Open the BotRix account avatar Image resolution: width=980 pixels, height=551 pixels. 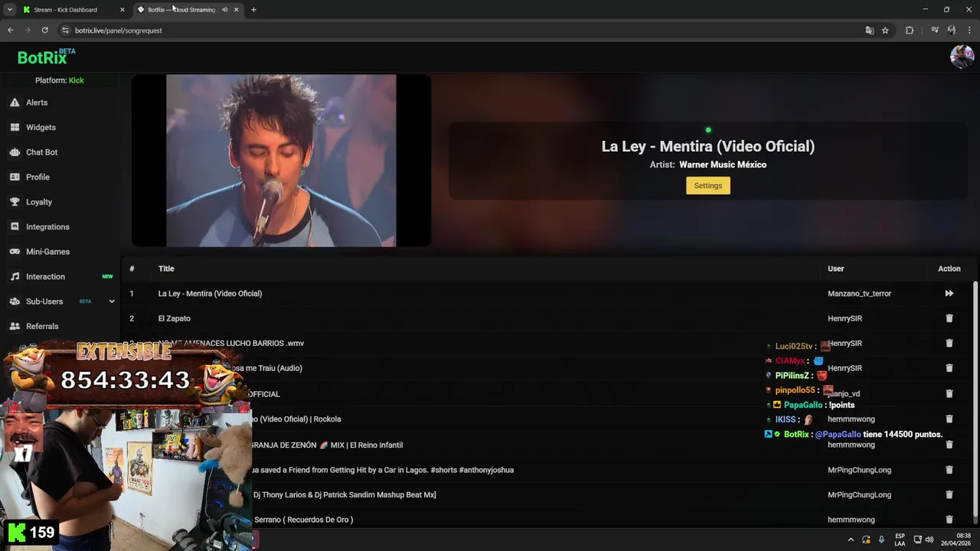(x=962, y=57)
